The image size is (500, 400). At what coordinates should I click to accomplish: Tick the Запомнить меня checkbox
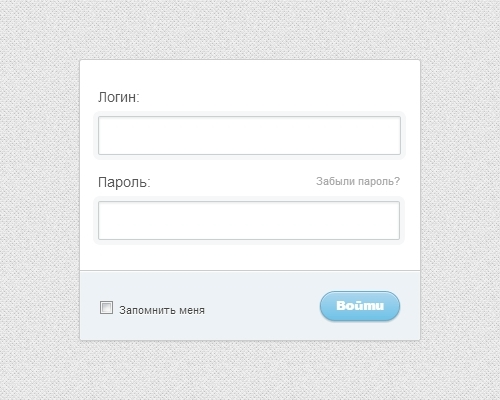[x=106, y=307]
